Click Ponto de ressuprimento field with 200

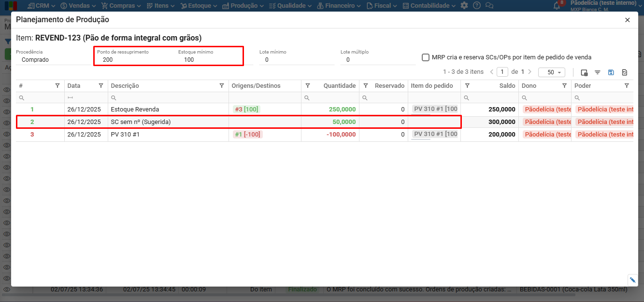134,60
